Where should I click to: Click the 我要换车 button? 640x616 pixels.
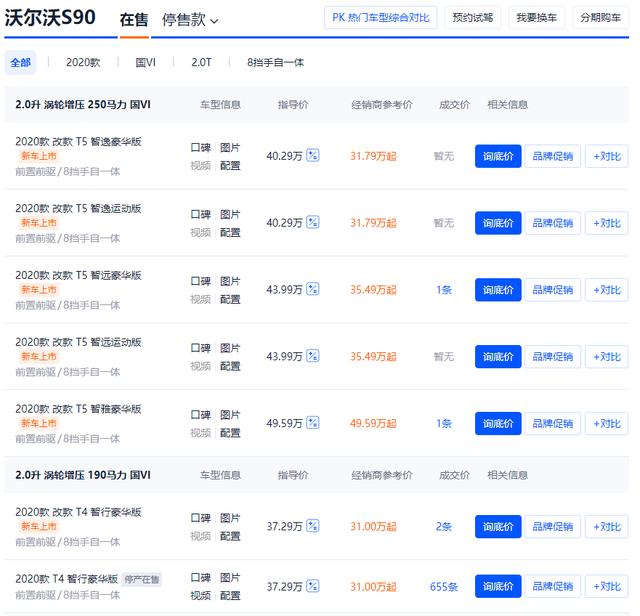click(x=536, y=18)
